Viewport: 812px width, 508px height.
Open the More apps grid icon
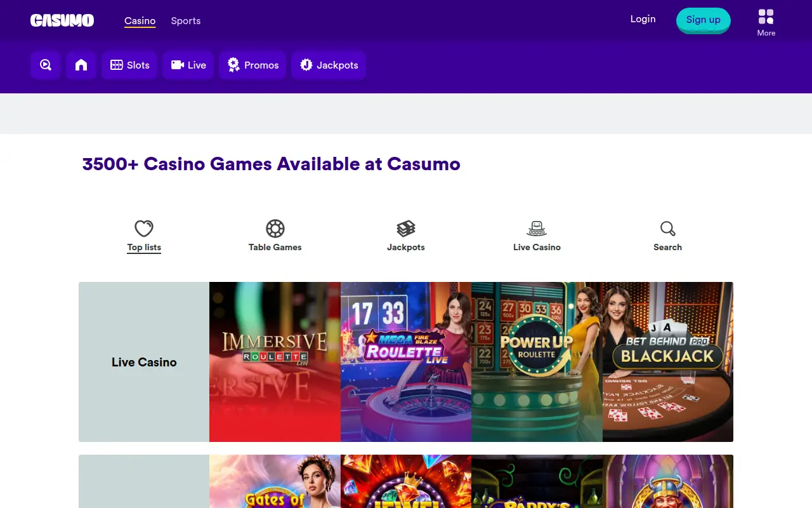766,17
